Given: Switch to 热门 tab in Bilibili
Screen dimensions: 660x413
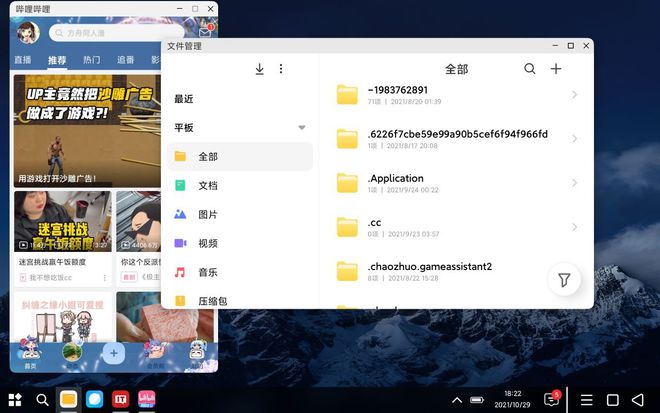Looking at the screenshot, I should point(91,60).
